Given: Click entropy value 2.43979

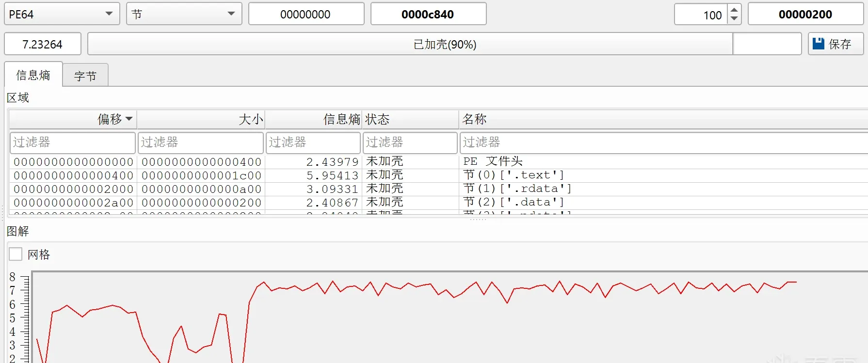Looking at the screenshot, I should pos(332,162).
